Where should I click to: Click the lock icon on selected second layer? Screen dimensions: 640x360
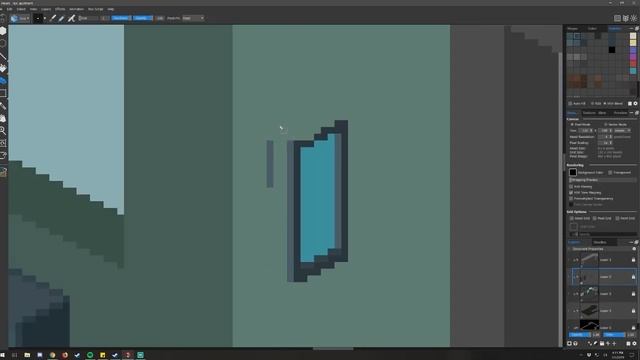[633, 277]
